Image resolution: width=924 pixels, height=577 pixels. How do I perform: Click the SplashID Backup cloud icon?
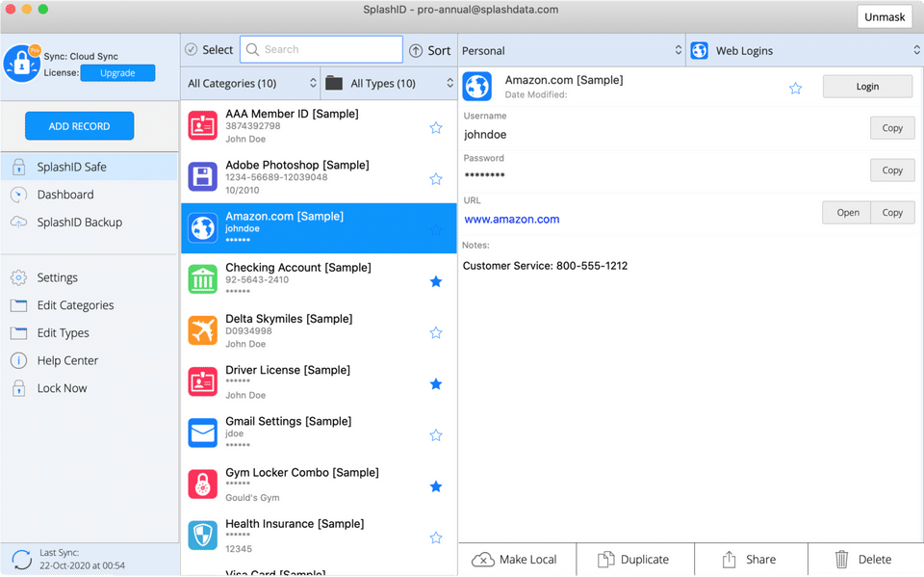coord(19,223)
